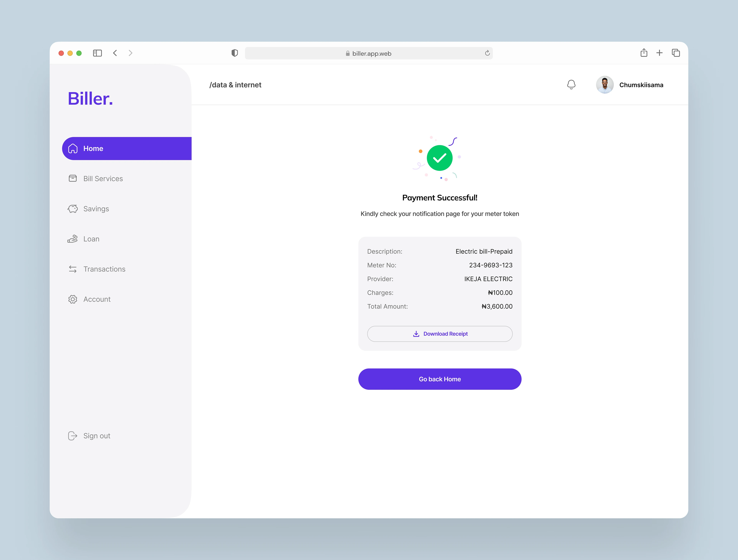
Task: Show tab overview in browser
Action: (x=676, y=53)
